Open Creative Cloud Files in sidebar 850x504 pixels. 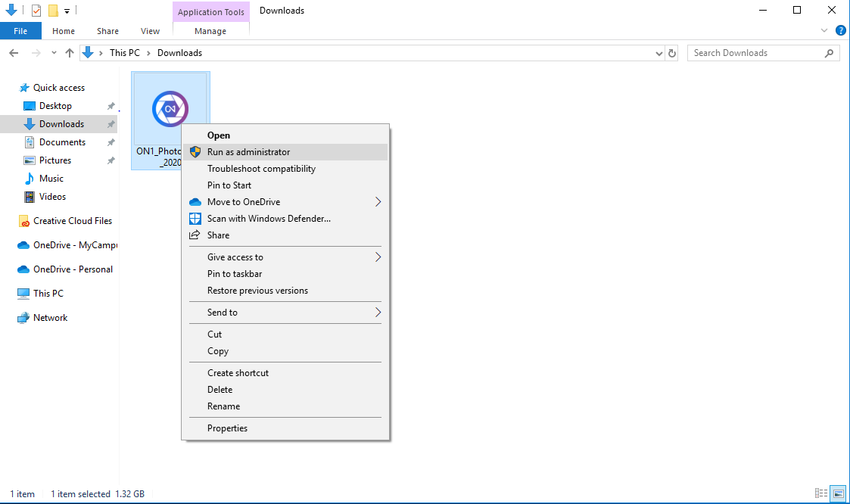tap(72, 221)
